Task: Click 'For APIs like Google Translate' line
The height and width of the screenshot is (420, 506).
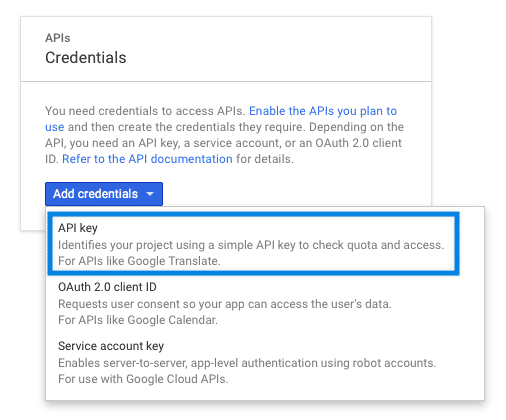Action: pos(139,261)
